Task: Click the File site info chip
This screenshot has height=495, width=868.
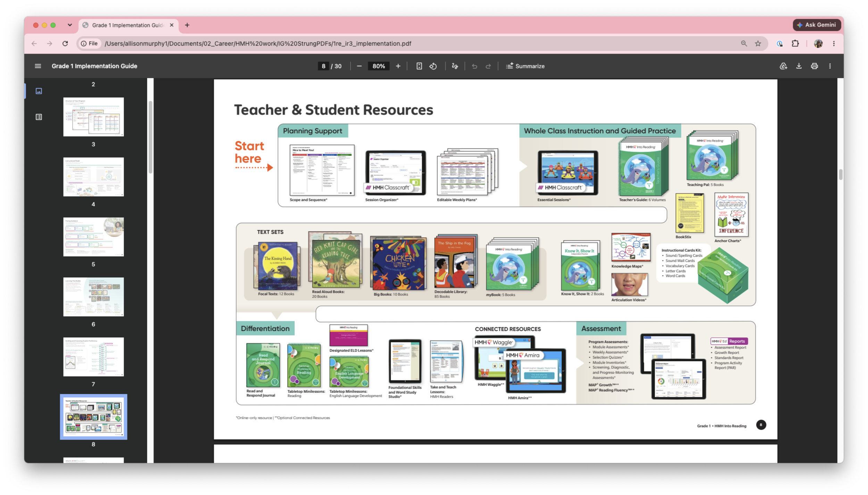Action: click(x=89, y=43)
